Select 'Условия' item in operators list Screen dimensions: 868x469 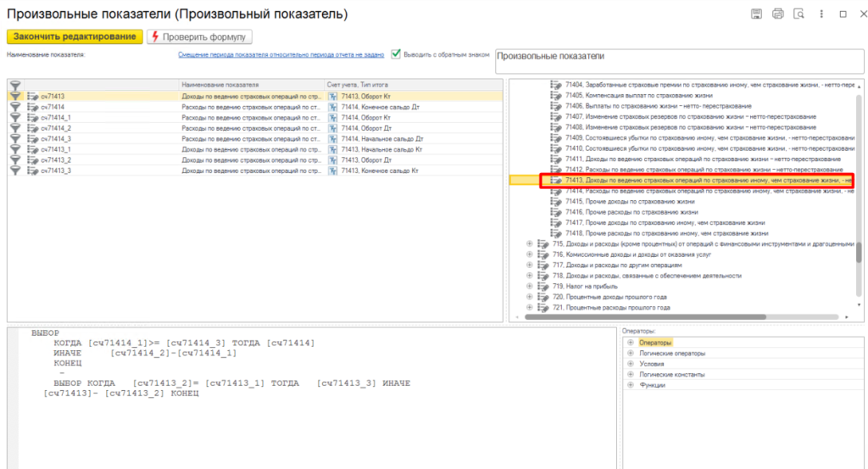(652, 364)
